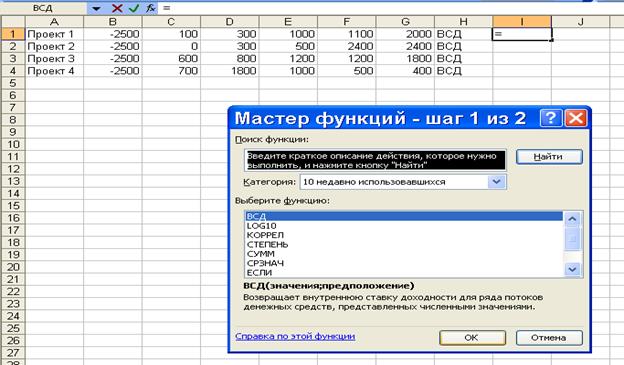Click cell H4 containing ВСД
Viewport: 624px width, 365px height.
tap(464, 71)
